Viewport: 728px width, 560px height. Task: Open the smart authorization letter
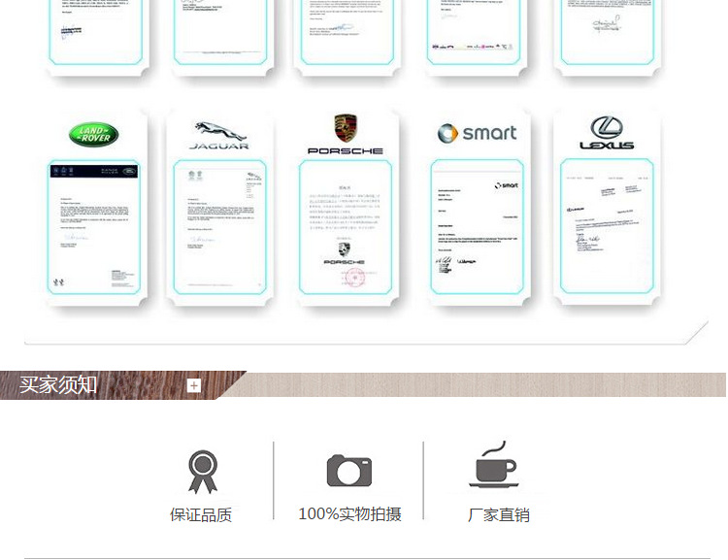[x=477, y=227]
